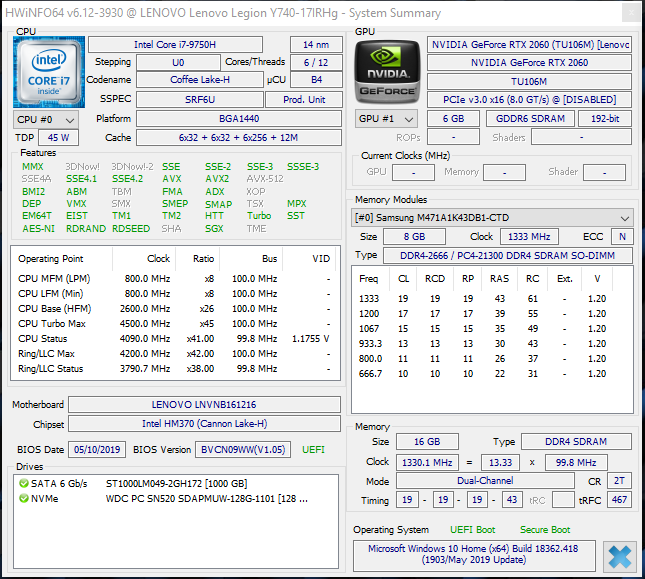Click the GDDR6 SDRAM field
This screenshot has width=645, height=579.
(530, 119)
